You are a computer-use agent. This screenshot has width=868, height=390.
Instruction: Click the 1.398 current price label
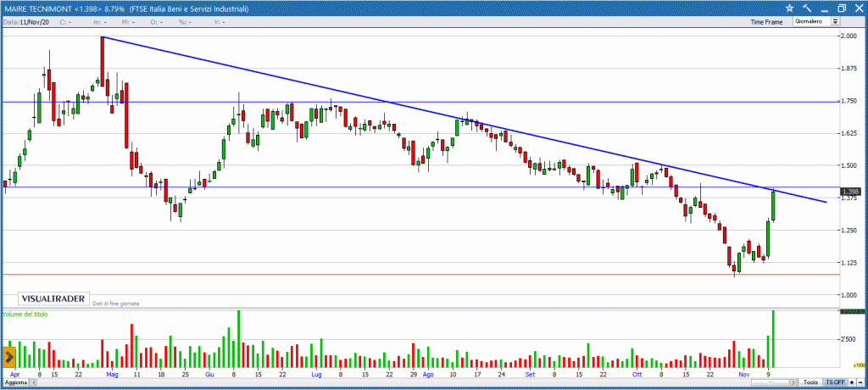click(x=849, y=192)
